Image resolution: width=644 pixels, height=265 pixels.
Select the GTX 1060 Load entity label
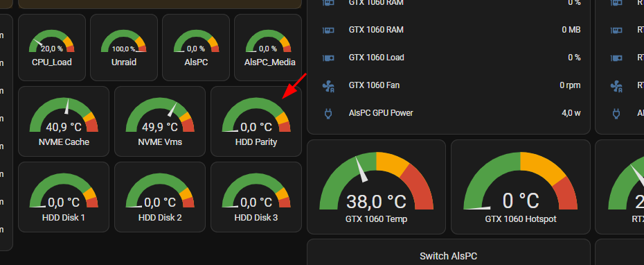click(377, 58)
